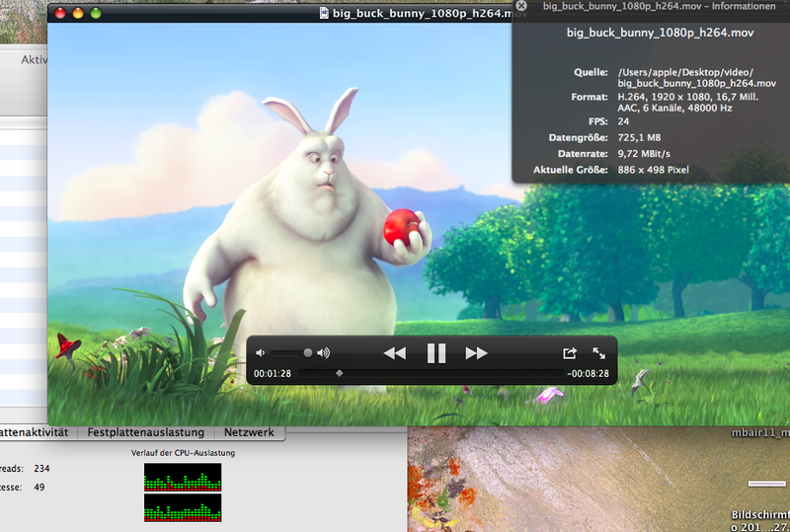Close the Informationen inspector panel
The image size is (790, 532).
[x=521, y=6]
